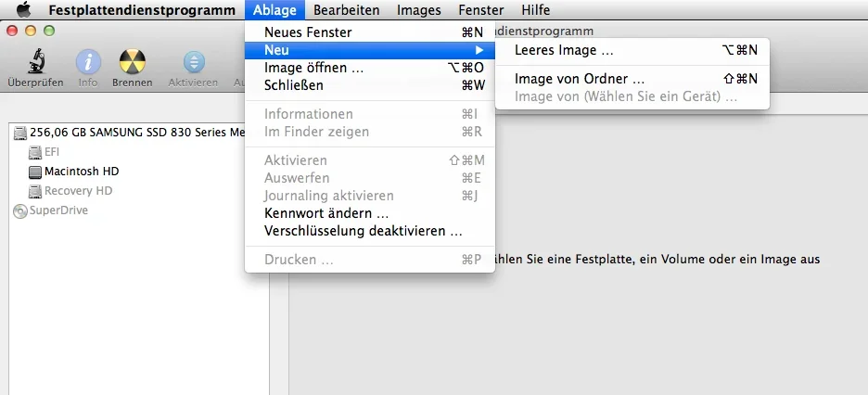Click Kennwort ändern menu entry
The height and width of the screenshot is (395, 868).
click(x=326, y=213)
